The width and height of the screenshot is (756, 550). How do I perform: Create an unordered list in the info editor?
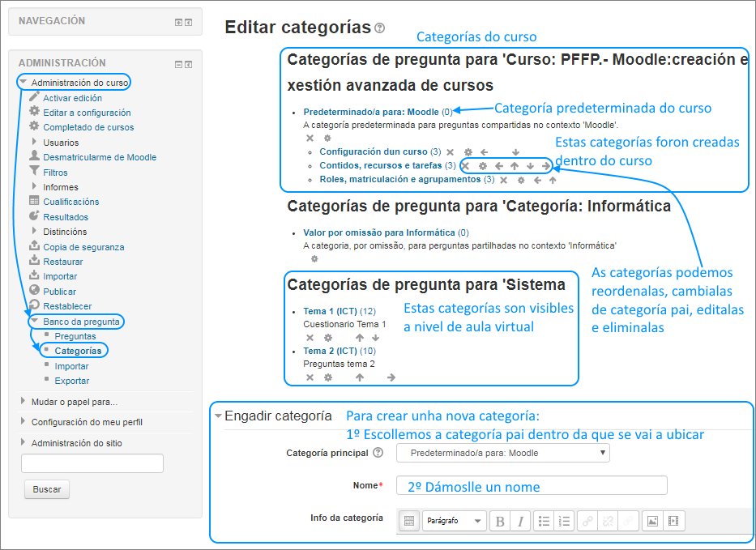coord(544,521)
